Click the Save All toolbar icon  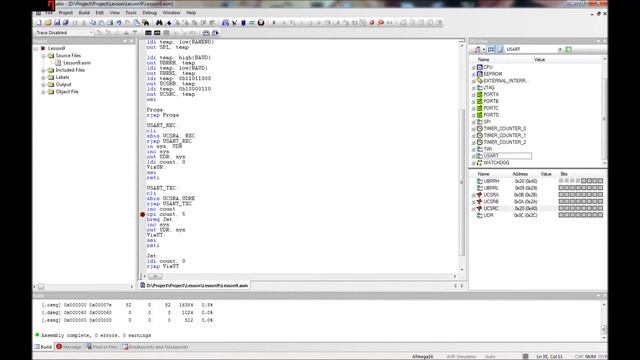pyautogui.click(x=65, y=22)
